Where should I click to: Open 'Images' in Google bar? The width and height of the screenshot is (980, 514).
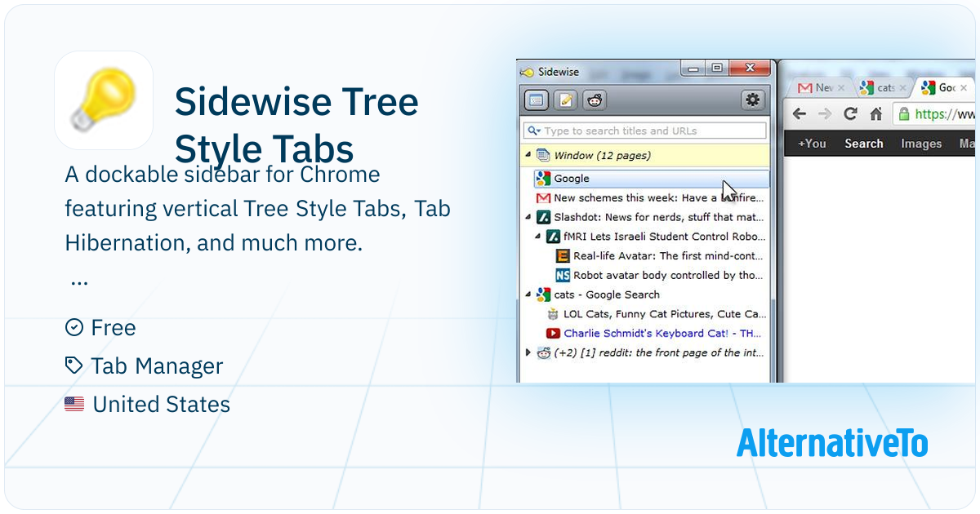click(921, 144)
